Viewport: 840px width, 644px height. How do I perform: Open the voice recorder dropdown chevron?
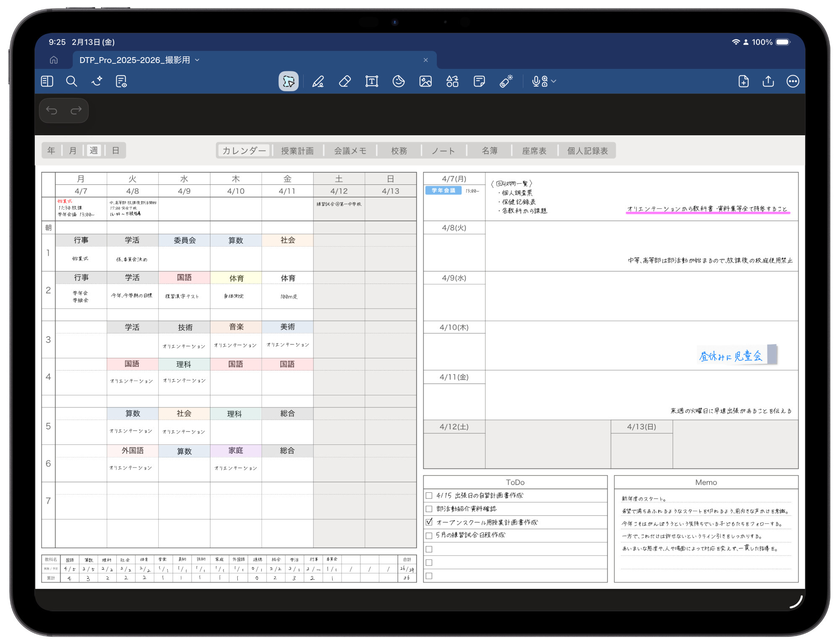(x=554, y=81)
